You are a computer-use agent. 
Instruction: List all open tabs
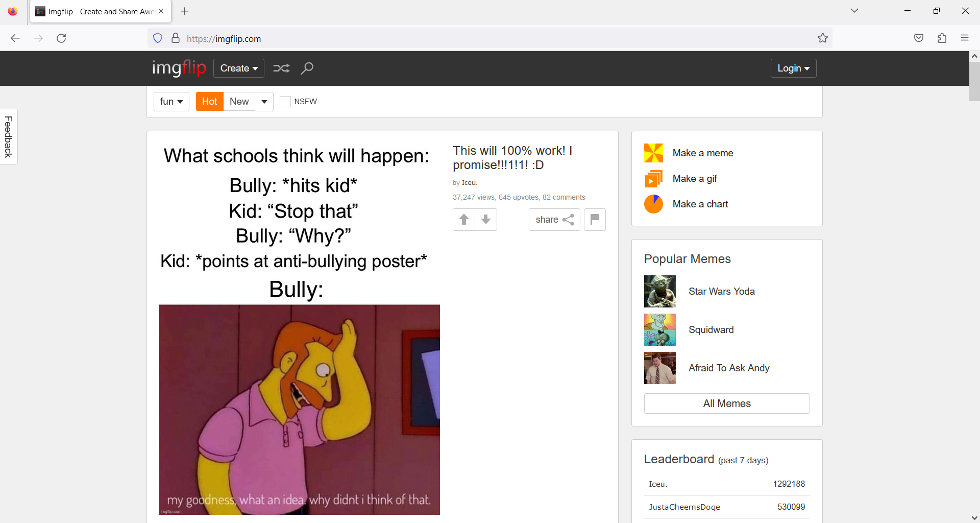[854, 11]
